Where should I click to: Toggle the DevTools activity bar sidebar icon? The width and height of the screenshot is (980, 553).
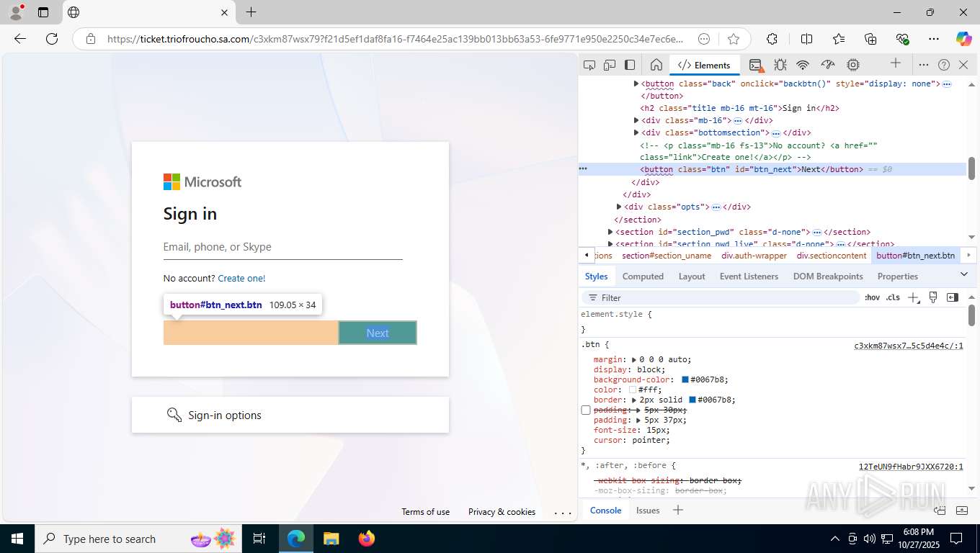point(630,65)
